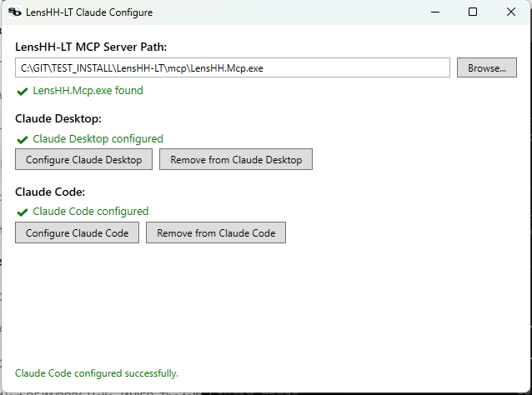Click Configure Claude Desktop button
532x395 pixels.
point(84,159)
